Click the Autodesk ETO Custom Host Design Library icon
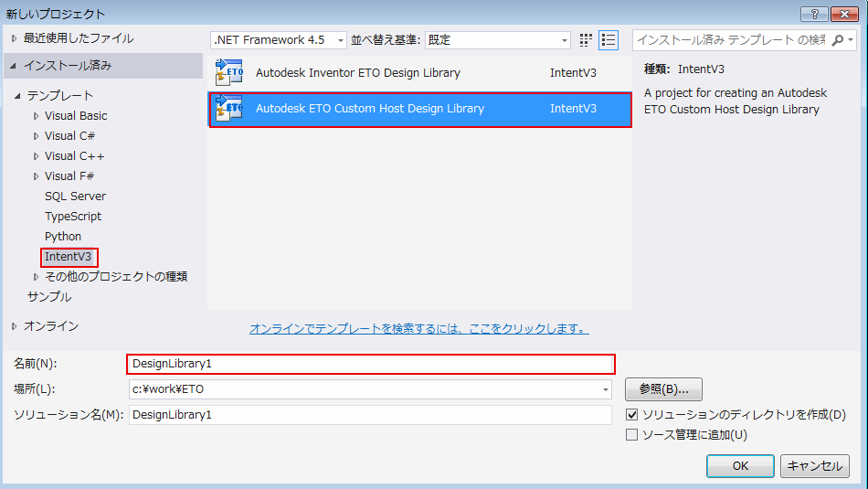868x489 pixels. [229, 108]
